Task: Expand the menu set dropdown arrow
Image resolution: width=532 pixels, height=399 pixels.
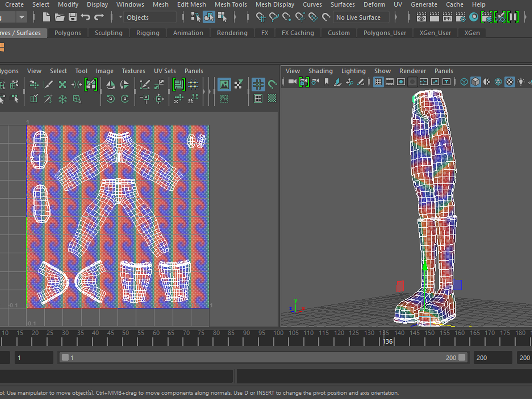Action: pyautogui.click(x=22, y=17)
